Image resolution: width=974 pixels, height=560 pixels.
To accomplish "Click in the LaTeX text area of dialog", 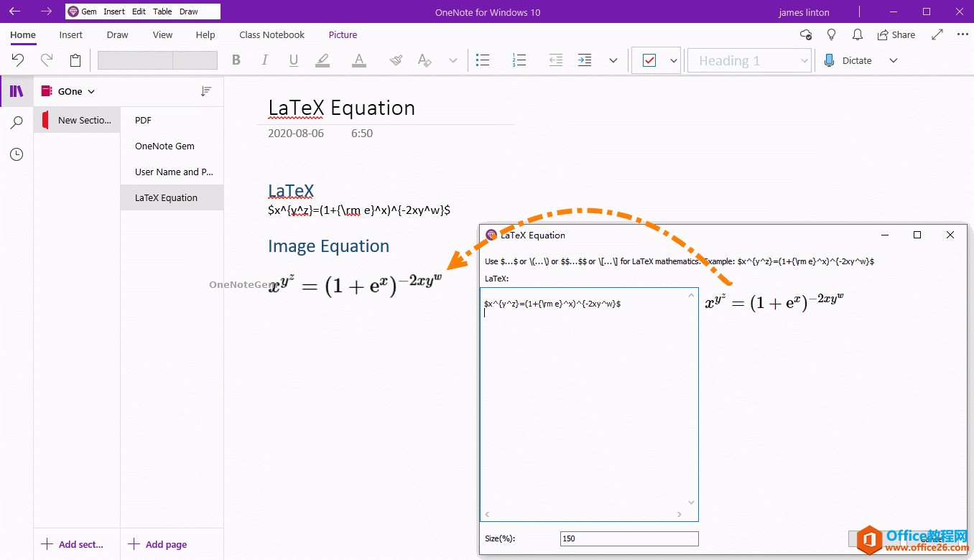I will tap(589, 404).
